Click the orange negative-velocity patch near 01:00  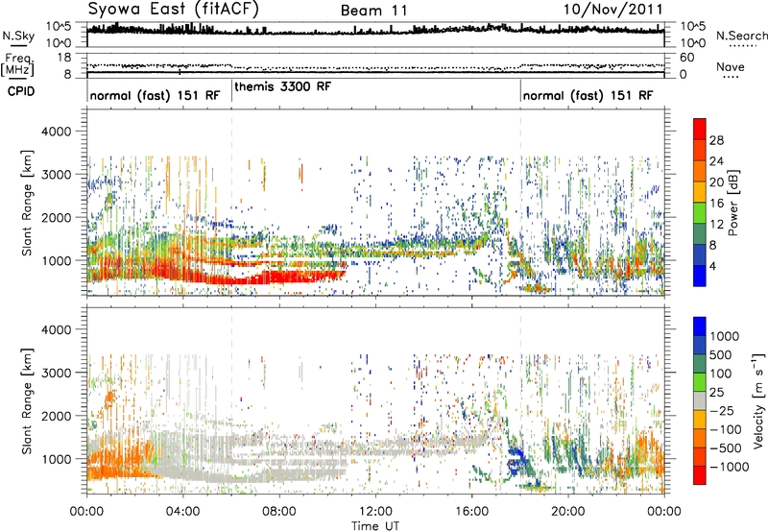(109, 398)
